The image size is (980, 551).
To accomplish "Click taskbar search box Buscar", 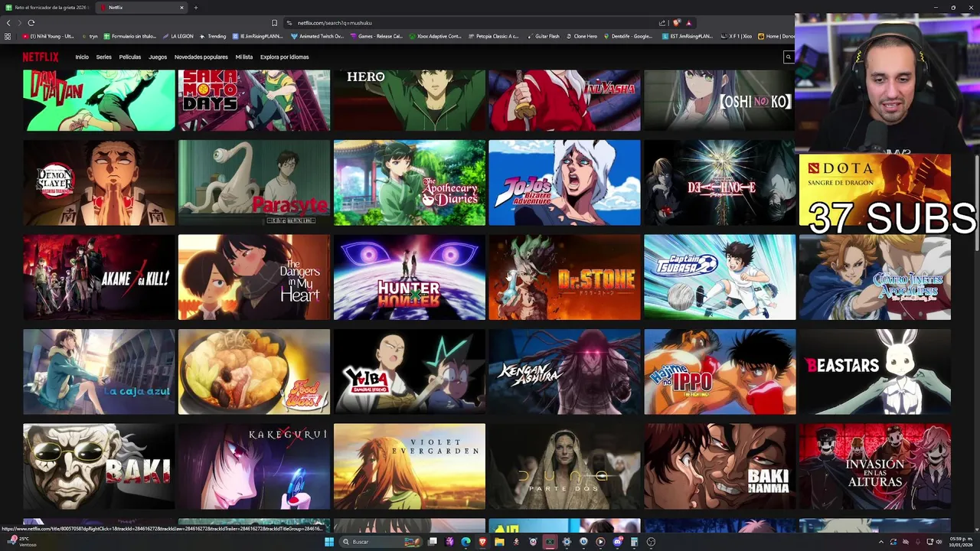I will (381, 542).
